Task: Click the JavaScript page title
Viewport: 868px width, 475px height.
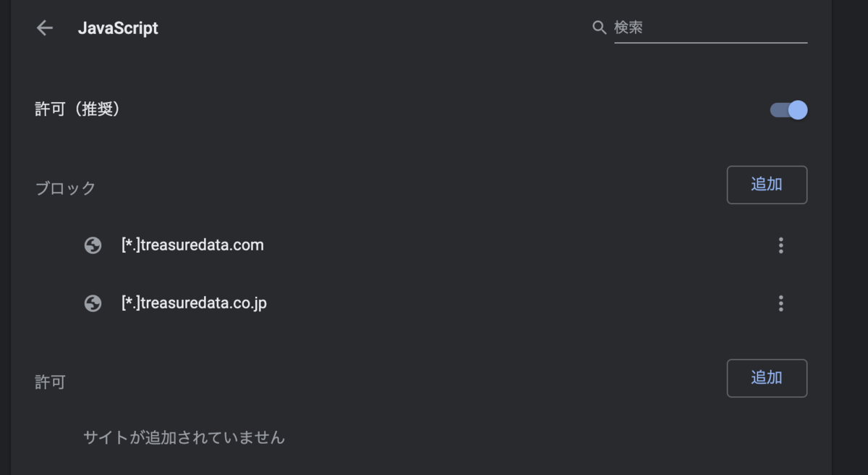Action: 119,28
